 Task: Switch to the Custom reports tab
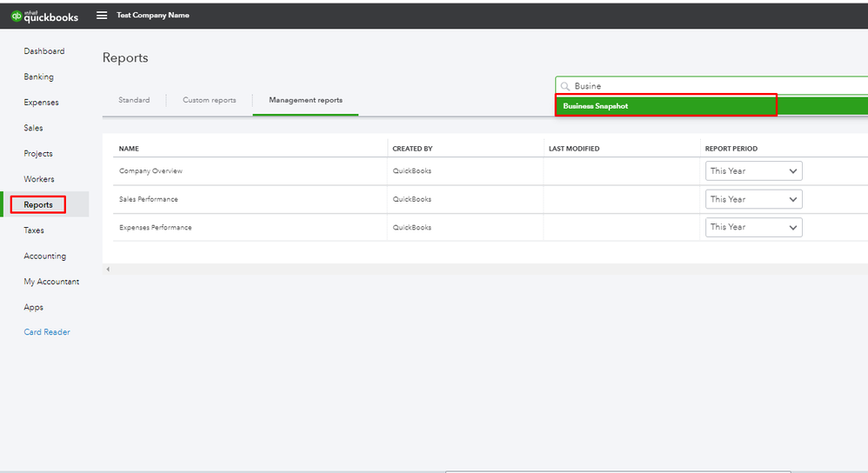(x=210, y=100)
